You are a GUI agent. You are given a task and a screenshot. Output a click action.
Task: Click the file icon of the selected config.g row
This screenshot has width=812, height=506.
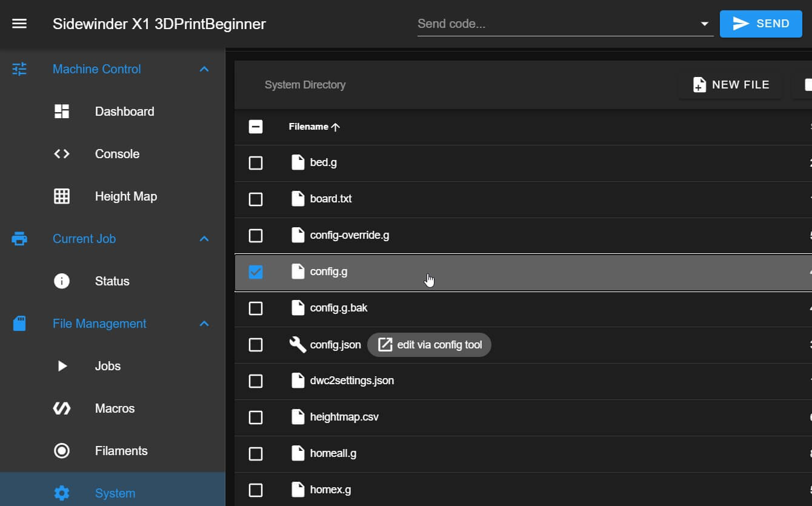(298, 271)
